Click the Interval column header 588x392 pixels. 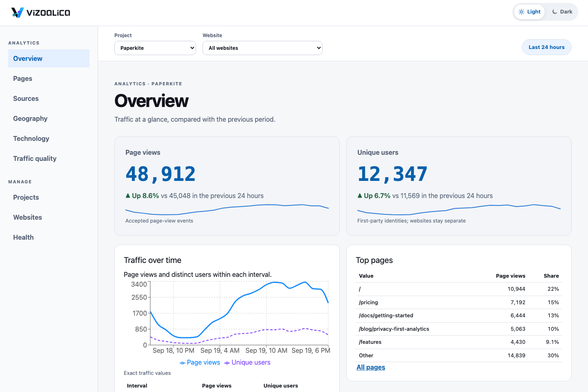point(137,385)
